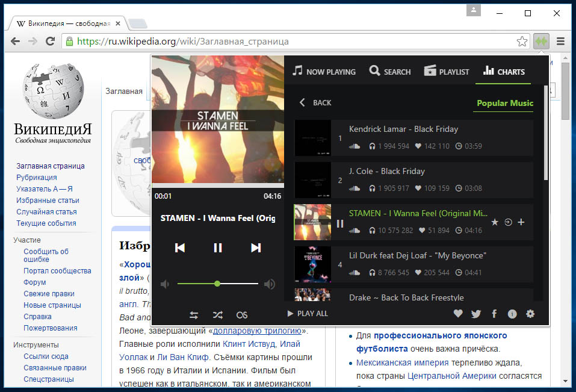The width and height of the screenshot is (576, 392).
Task: Pause via the icon beside STAMEN row
Action: coord(340,223)
